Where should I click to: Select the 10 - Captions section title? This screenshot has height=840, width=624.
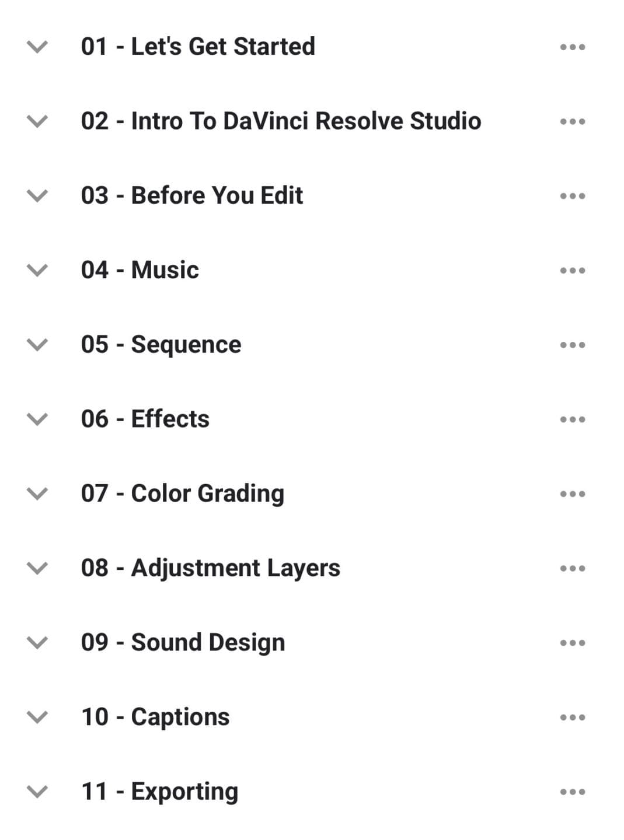(155, 717)
